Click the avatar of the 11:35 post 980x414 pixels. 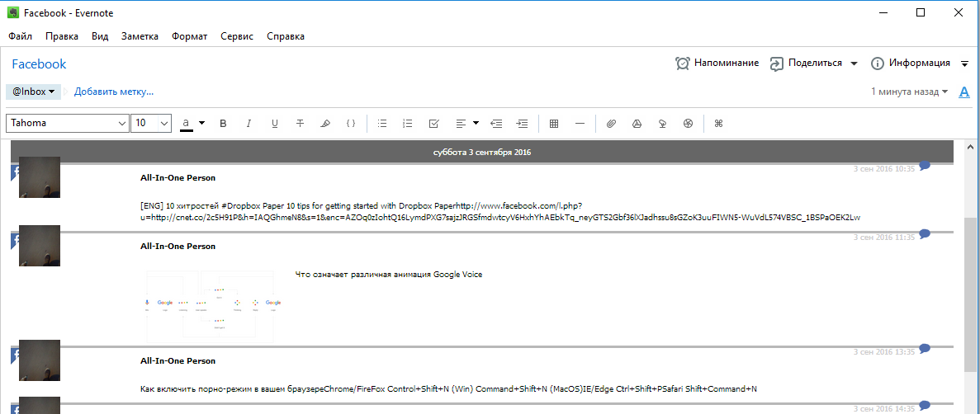coord(40,246)
